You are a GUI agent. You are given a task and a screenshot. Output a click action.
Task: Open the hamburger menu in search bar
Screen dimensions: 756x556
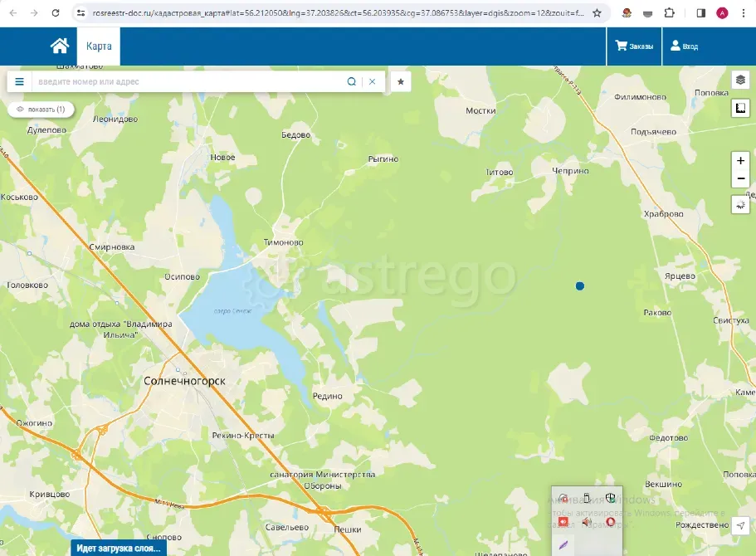tap(20, 81)
